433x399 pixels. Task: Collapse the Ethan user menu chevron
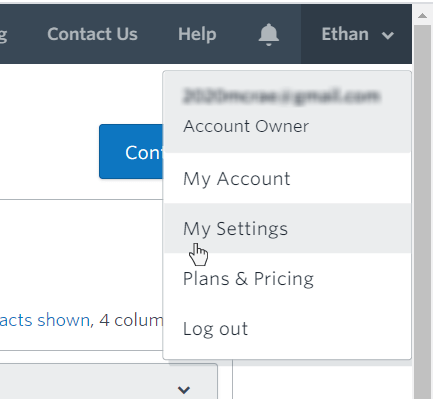(388, 35)
